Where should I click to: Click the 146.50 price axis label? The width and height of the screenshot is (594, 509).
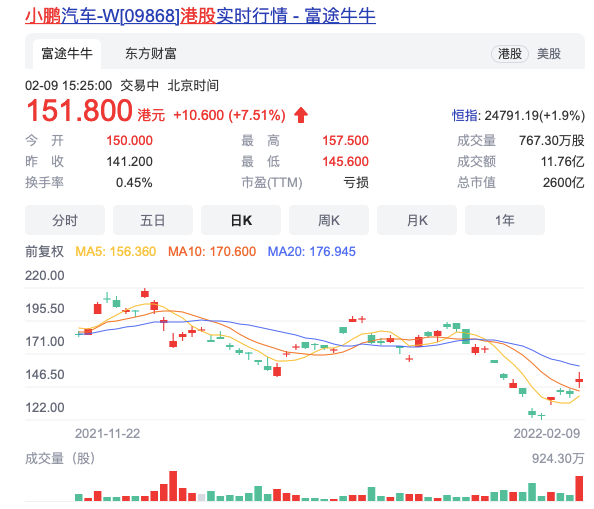(45, 375)
